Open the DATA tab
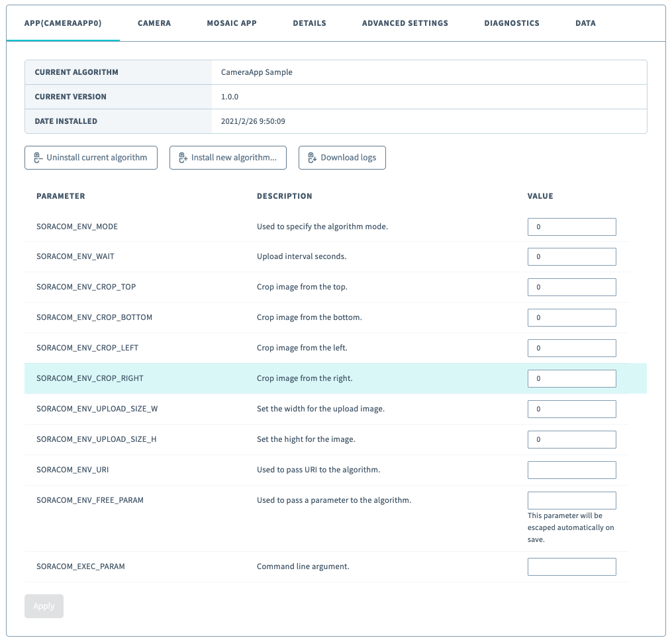This screenshot has height=640, width=672. [585, 23]
